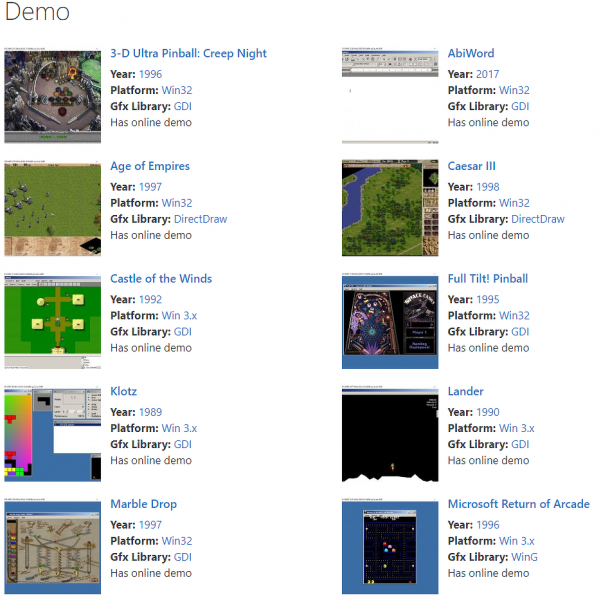The height and width of the screenshot is (600, 601).
Task: Click Win32 platform link under Marble Drop
Action: [177, 541]
